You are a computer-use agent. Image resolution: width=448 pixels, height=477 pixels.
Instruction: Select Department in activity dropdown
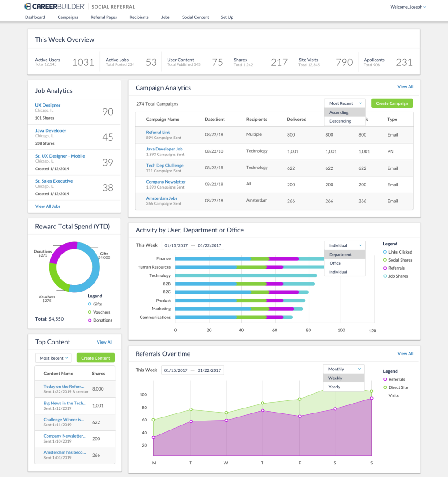tap(345, 254)
